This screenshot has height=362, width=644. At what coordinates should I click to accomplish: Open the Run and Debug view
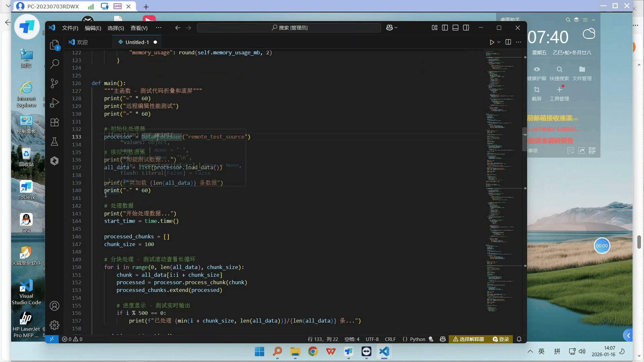click(x=54, y=103)
